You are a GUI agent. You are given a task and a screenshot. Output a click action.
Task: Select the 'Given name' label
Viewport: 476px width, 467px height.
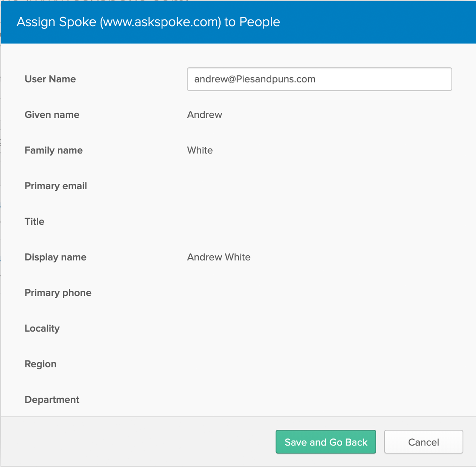coord(52,115)
